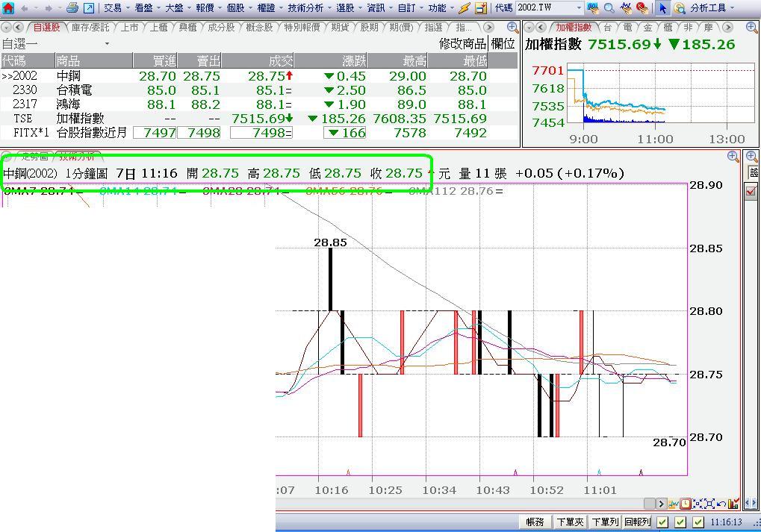Select the 摩 index tab
Image resolution: width=761 pixels, height=532 pixels.
click(708, 28)
